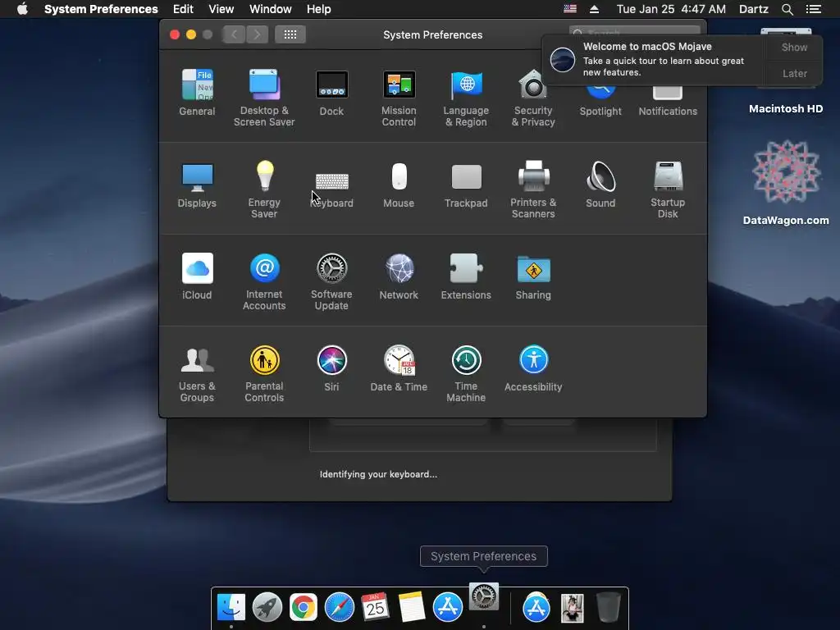Open the Dartz user menu
840x630 pixels.
pyautogui.click(x=753, y=9)
